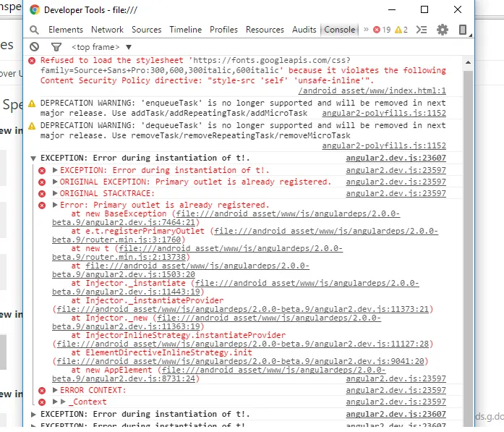
Task: Collapse 'Error: Primary outlet is already registered' trace
Action: [55, 205]
